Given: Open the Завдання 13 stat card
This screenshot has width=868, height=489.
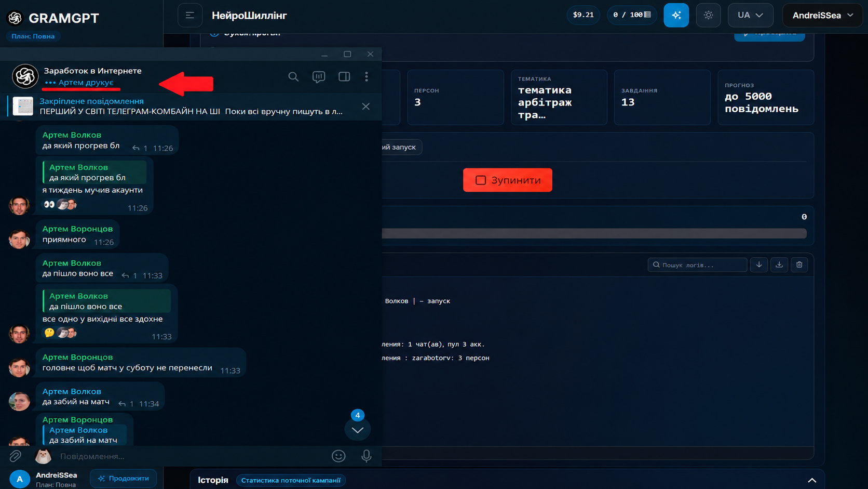Looking at the screenshot, I should (x=662, y=97).
